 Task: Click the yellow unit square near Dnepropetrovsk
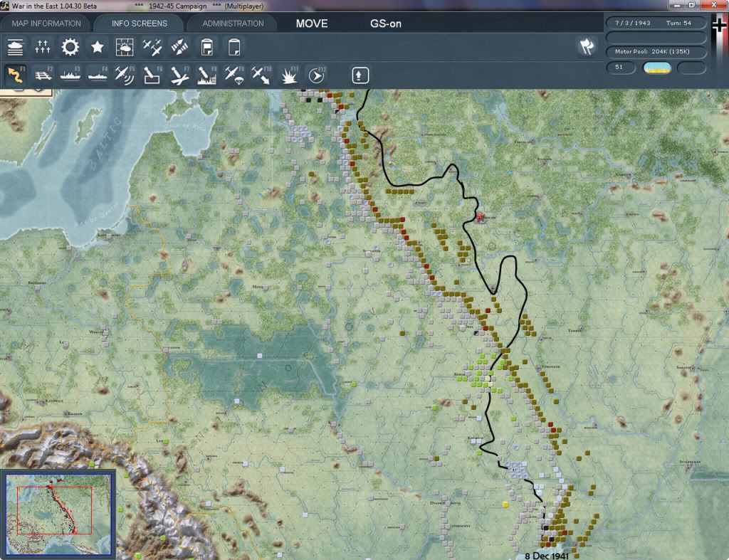[505, 504]
